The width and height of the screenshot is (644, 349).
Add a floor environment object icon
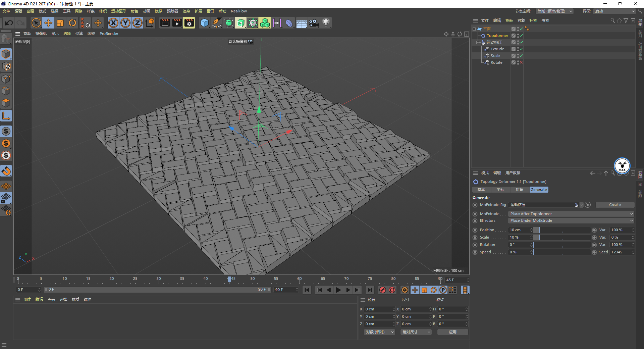[302, 23]
